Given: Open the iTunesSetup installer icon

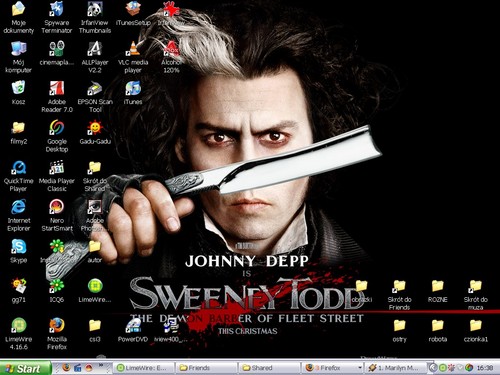Looking at the screenshot, I should point(133,13).
